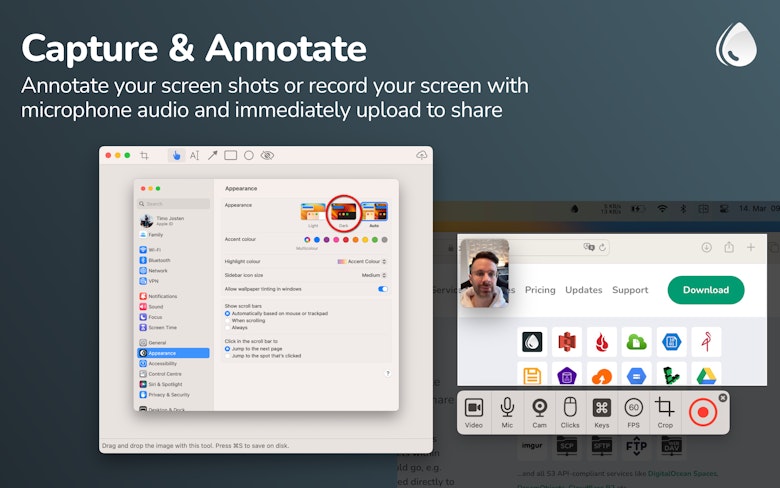
Task: Select the Dark appearance thumbnail
Action: (344, 213)
